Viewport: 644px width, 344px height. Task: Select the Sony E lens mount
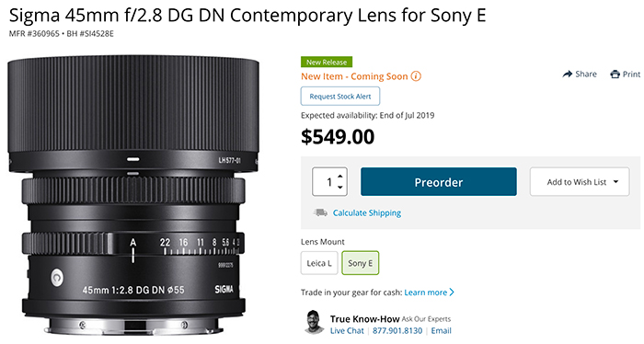361,263
